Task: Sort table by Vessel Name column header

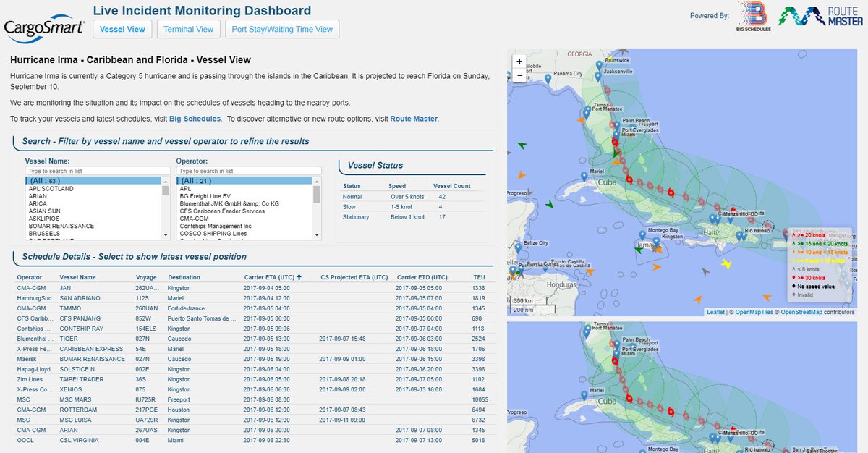Action: pyautogui.click(x=77, y=277)
